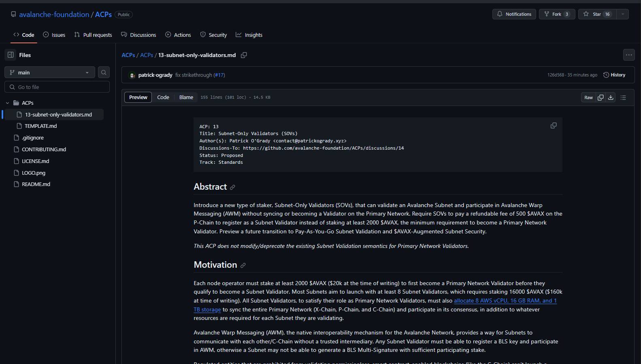Download the raw file icon

(x=611, y=97)
